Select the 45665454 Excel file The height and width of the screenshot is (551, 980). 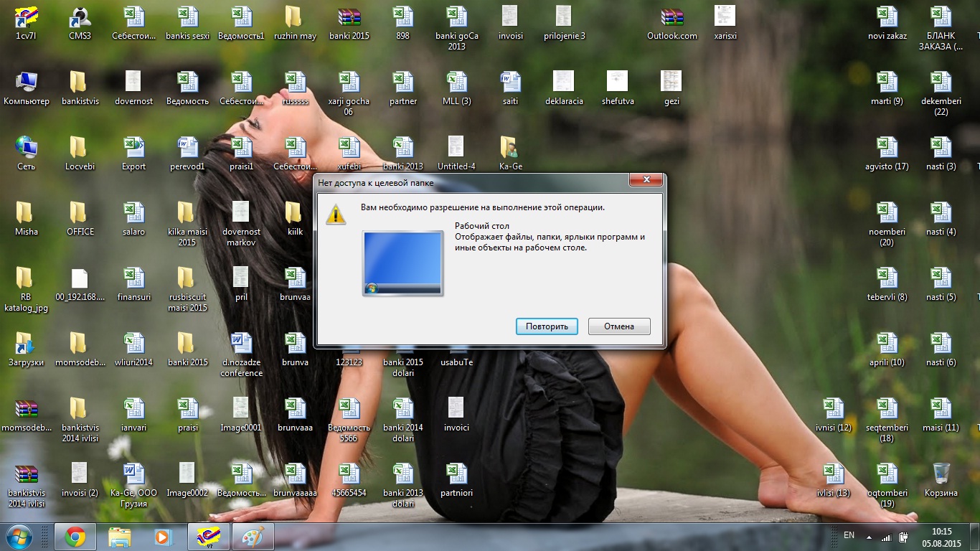pos(349,480)
